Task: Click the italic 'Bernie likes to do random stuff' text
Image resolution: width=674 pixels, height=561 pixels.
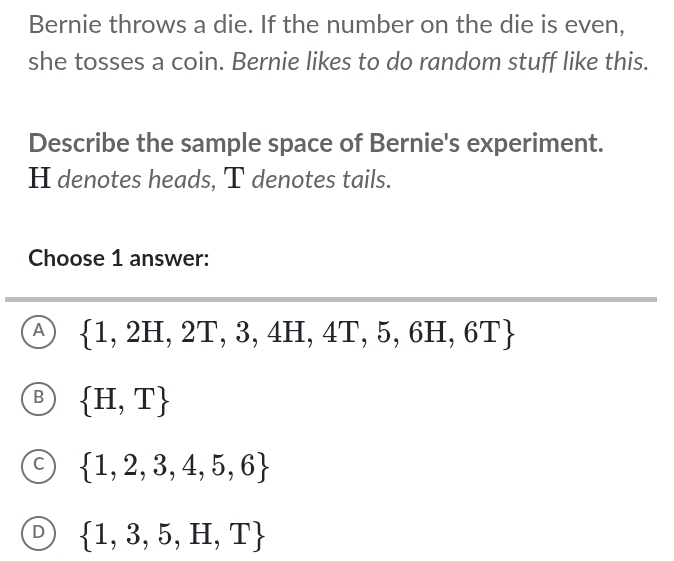Action: 440,61
